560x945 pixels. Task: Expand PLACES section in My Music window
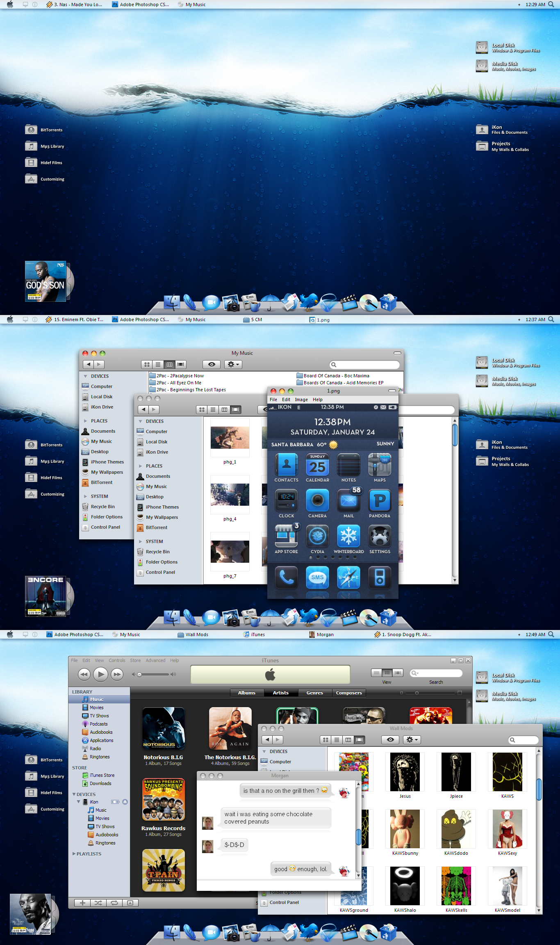[x=85, y=421]
